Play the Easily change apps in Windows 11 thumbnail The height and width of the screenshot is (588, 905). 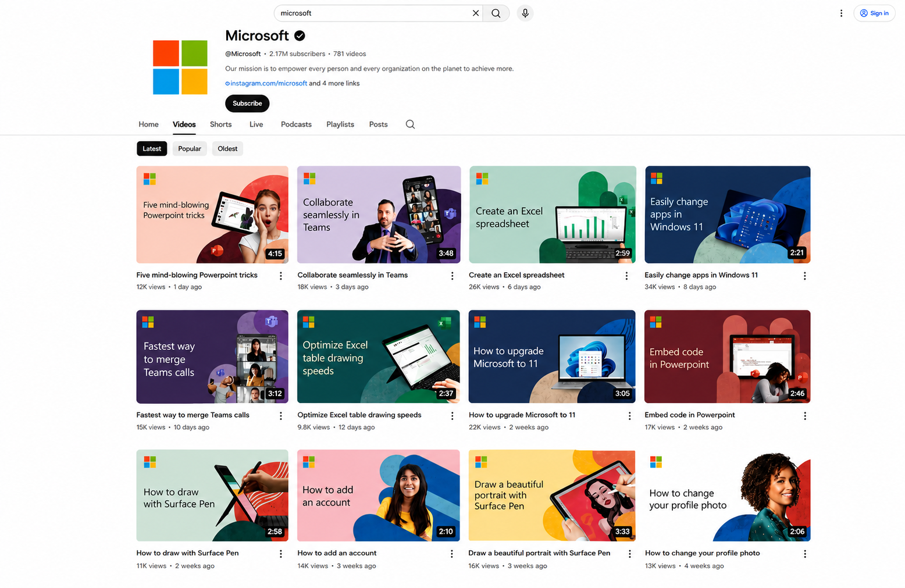point(728,215)
